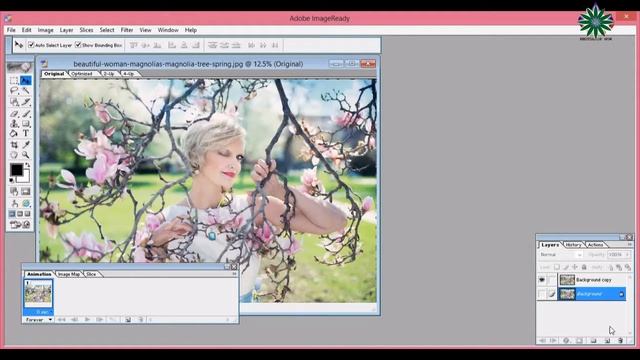640x360 pixels.
Task: Open the Animation panel flyout menu
Action: pos(234,274)
